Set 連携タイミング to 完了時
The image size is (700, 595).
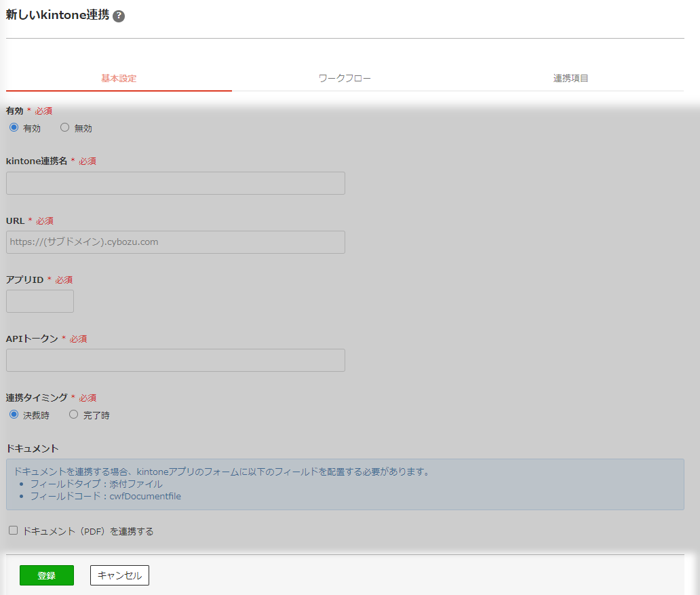click(74, 415)
